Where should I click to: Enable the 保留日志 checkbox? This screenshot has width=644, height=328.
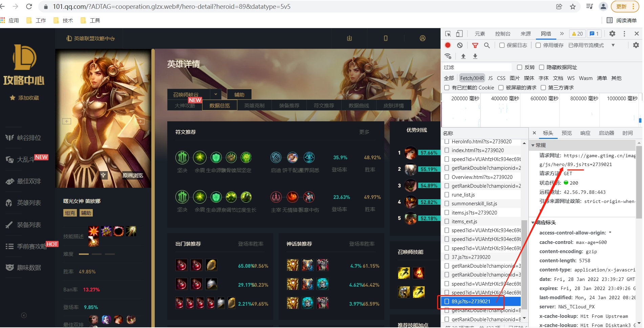(x=502, y=45)
